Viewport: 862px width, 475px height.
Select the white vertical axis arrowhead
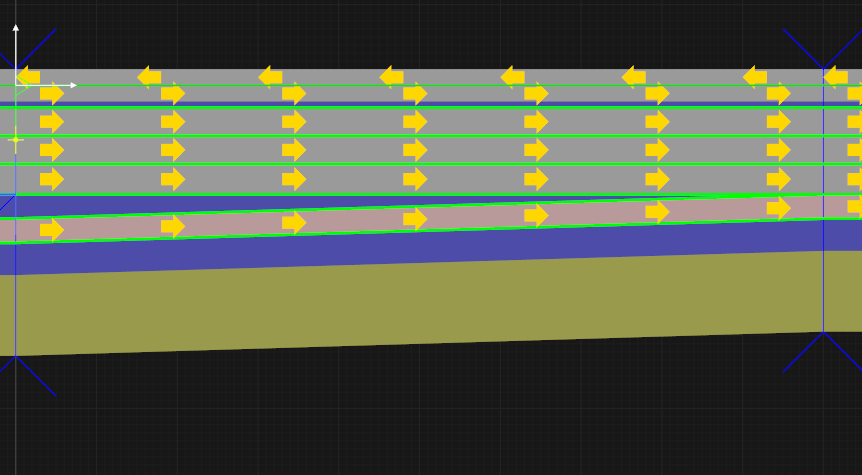16,28
